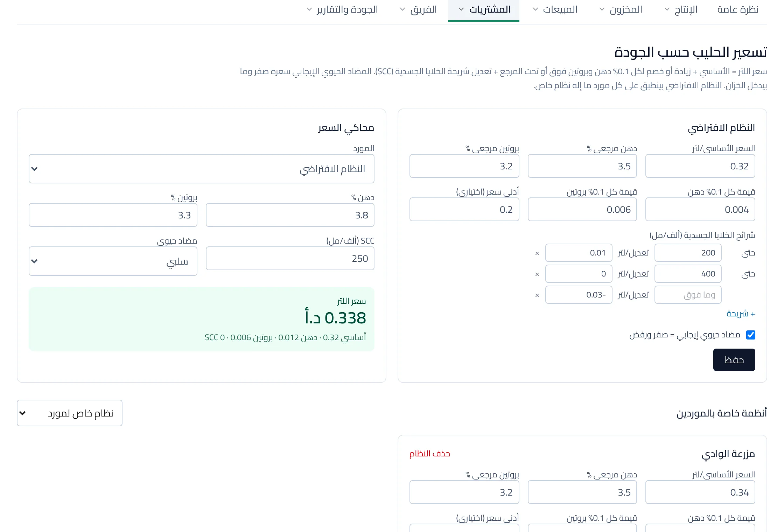Edit tier adjustment field showing 0
Image resolution: width=784 pixels, height=532 pixels.
click(579, 274)
